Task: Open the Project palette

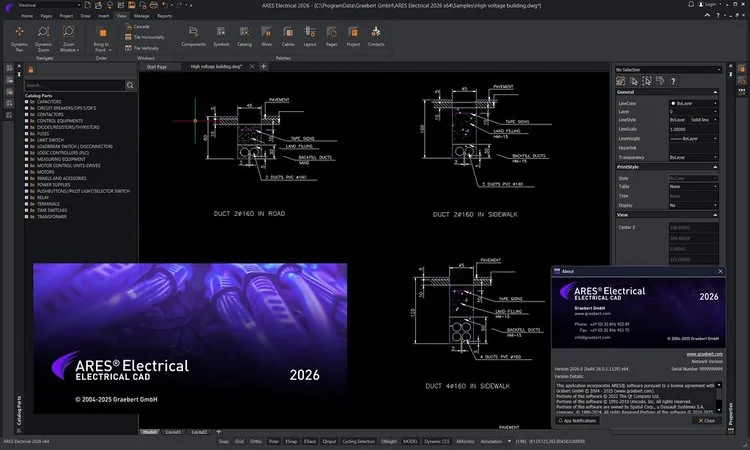Action: [x=353, y=37]
